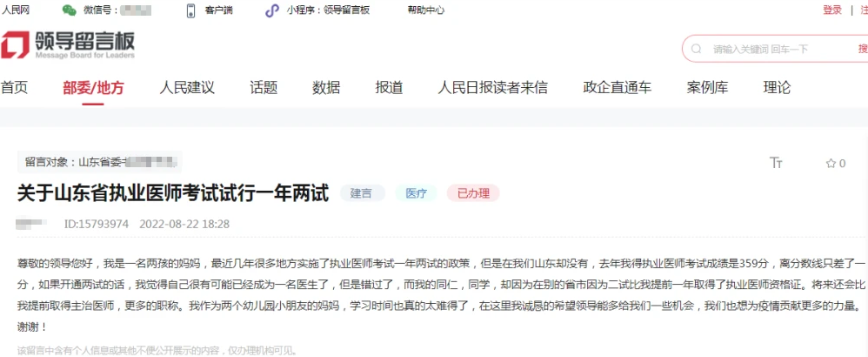Click the WeChat icon in top bar
This screenshot has height=357, width=868.
pyautogui.click(x=69, y=10)
